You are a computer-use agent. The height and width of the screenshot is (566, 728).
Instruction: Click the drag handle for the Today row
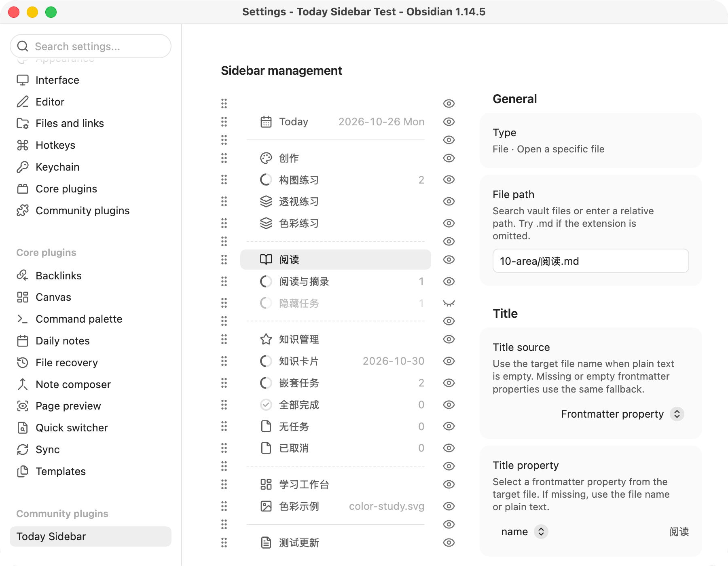point(224,122)
